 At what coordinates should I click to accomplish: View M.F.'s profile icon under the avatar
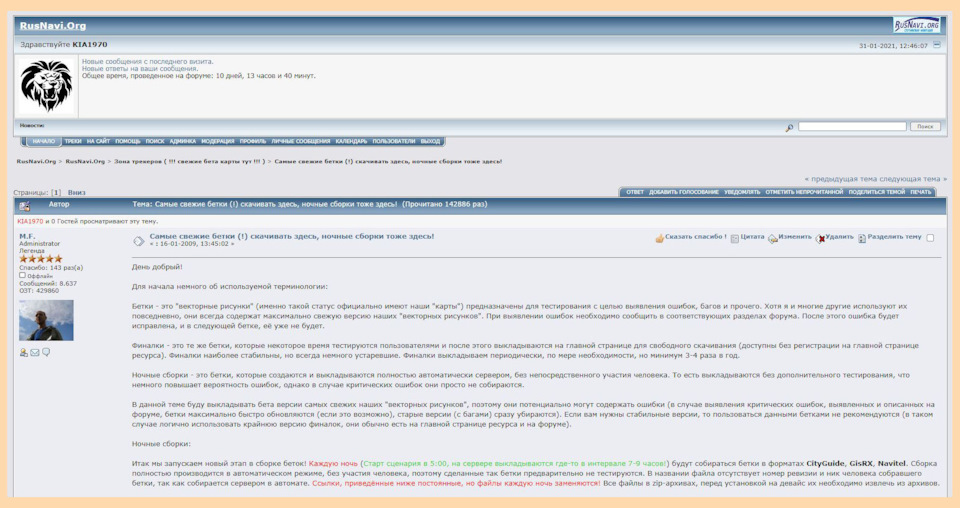pos(23,352)
